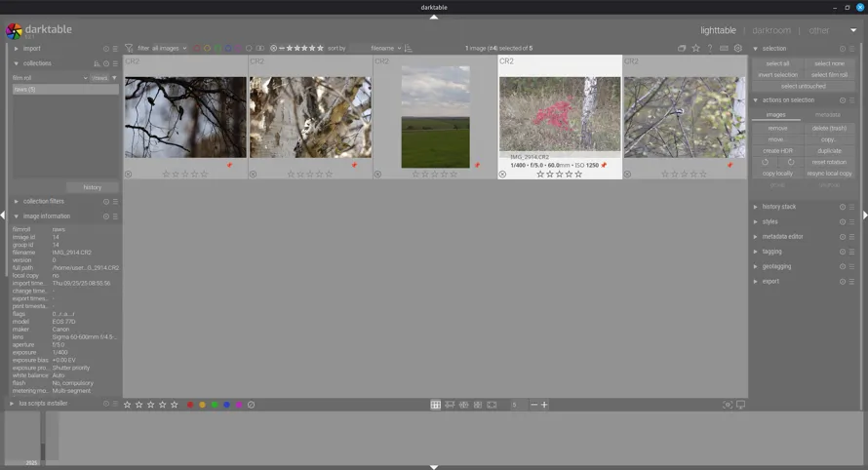
Task: Reverse the sort order icon
Action: pos(409,48)
